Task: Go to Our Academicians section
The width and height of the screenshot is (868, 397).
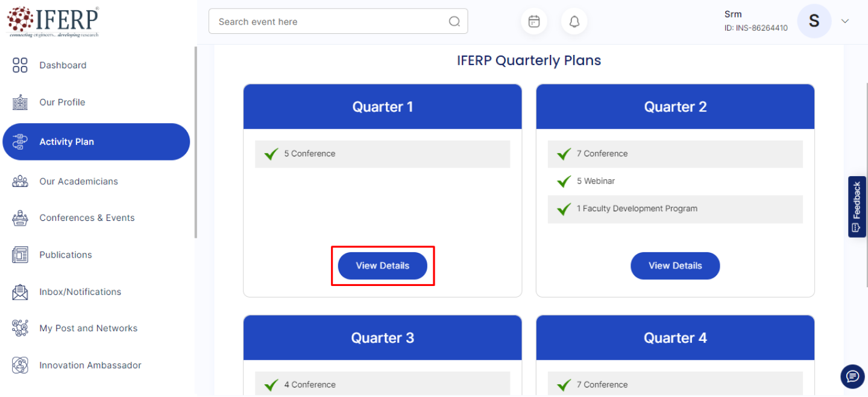Action: point(78,181)
